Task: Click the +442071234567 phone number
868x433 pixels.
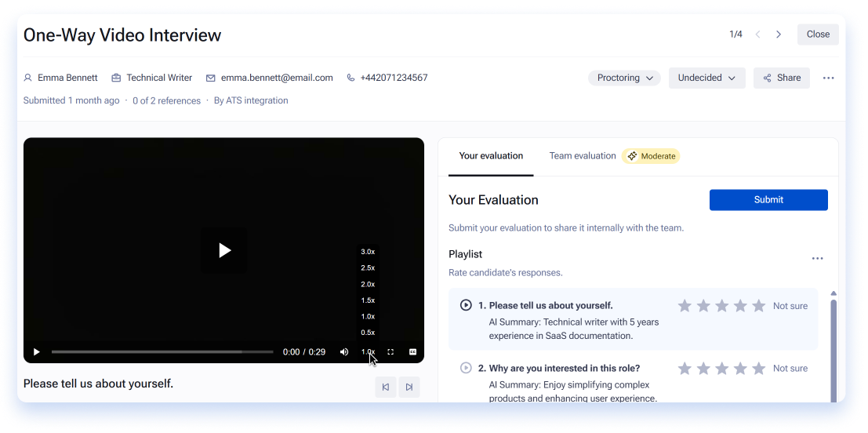Action: coord(394,78)
